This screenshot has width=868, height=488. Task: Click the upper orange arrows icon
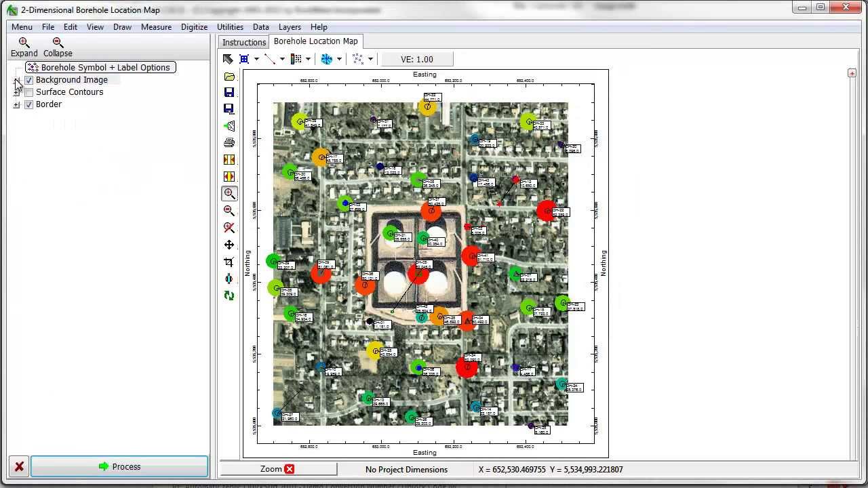(x=229, y=160)
